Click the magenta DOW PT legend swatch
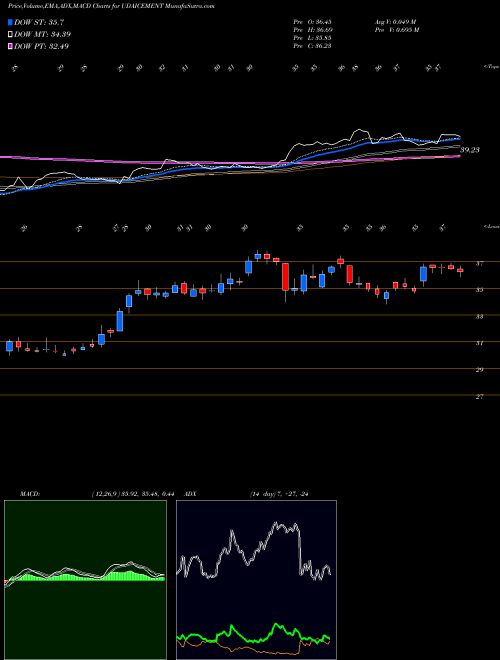The height and width of the screenshot is (660, 500). (x=10, y=46)
